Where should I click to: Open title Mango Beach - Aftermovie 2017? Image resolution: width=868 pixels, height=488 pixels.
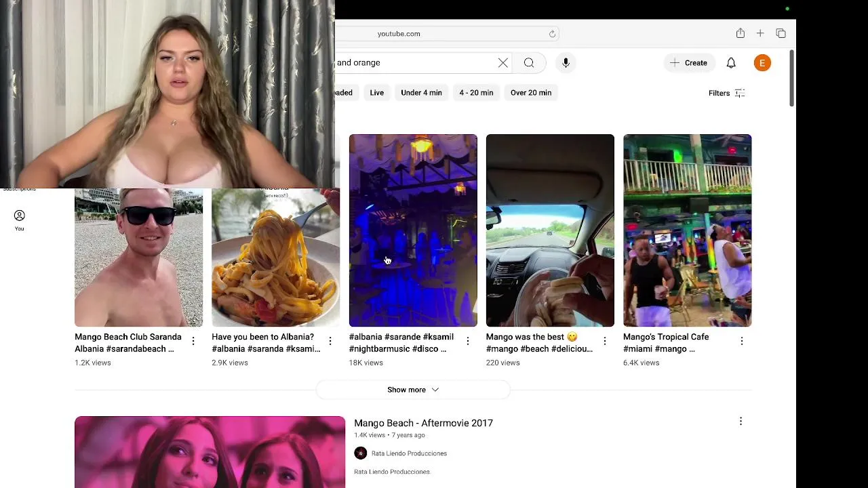click(x=423, y=423)
